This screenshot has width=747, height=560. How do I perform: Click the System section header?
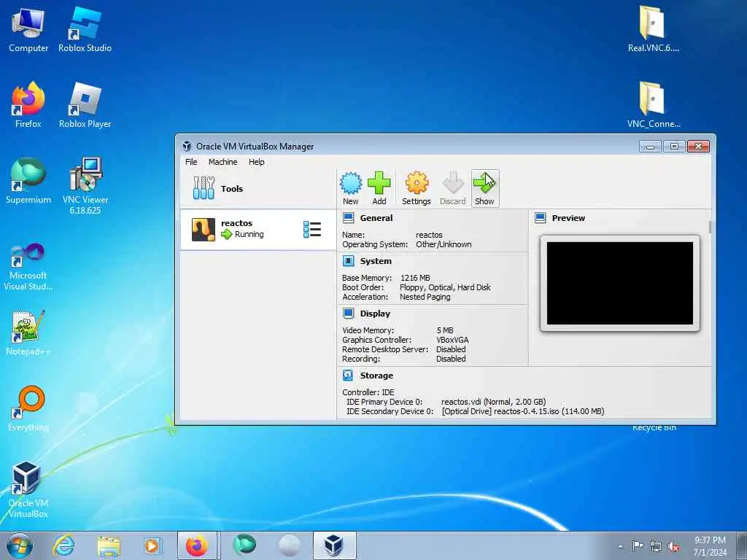[x=376, y=261]
